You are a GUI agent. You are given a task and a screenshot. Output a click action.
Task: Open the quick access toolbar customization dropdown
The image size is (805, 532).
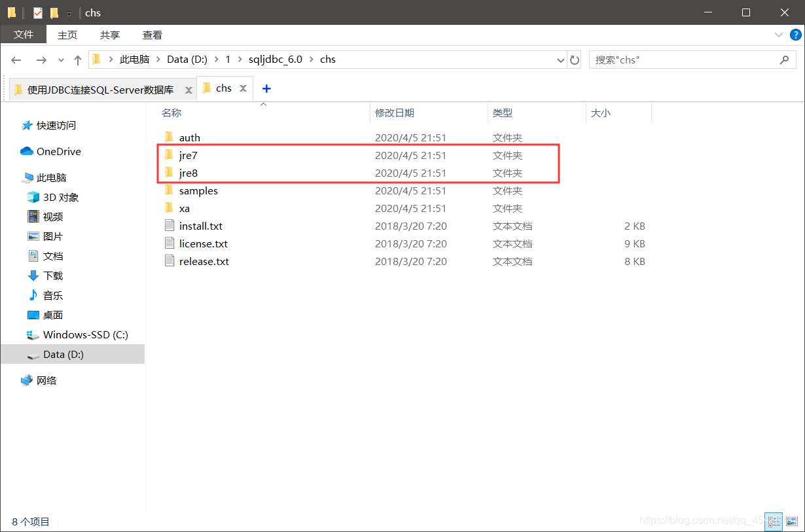pos(68,12)
